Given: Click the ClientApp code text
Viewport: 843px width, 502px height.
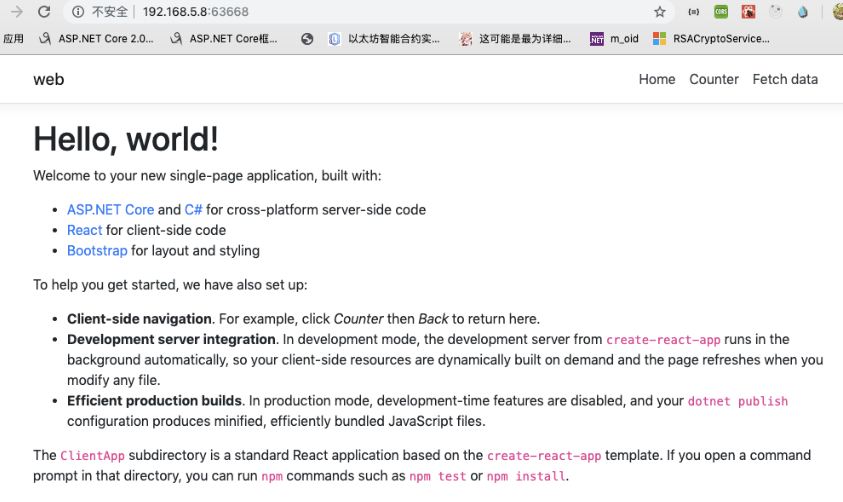Looking at the screenshot, I should 92,456.
